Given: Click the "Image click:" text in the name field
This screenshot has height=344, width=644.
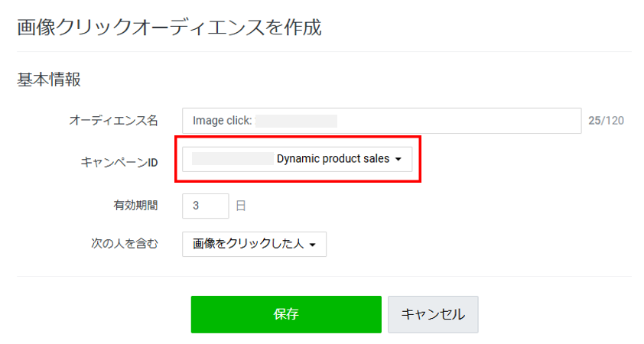Looking at the screenshot, I should [x=222, y=121].
